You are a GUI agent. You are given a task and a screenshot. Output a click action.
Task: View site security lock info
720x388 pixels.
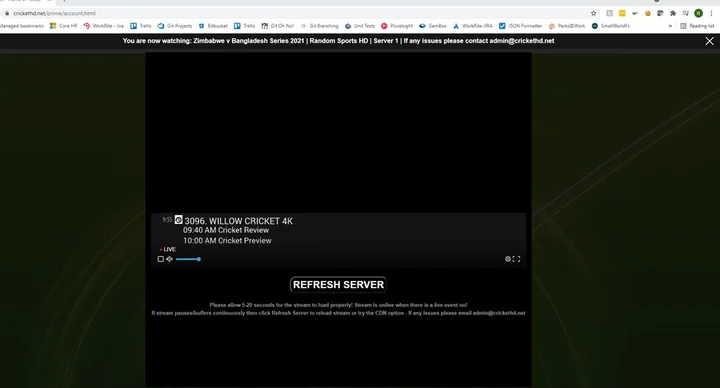point(6,13)
